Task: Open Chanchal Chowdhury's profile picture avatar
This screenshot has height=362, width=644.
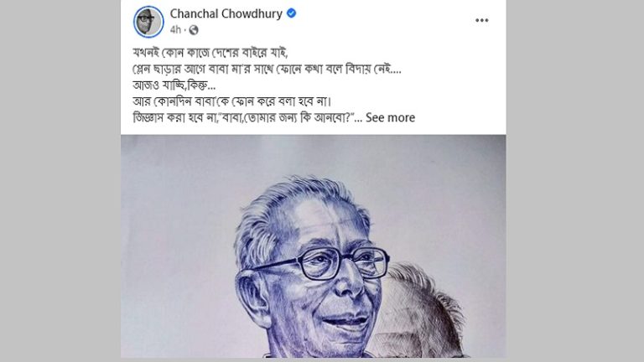Action: coord(148,22)
